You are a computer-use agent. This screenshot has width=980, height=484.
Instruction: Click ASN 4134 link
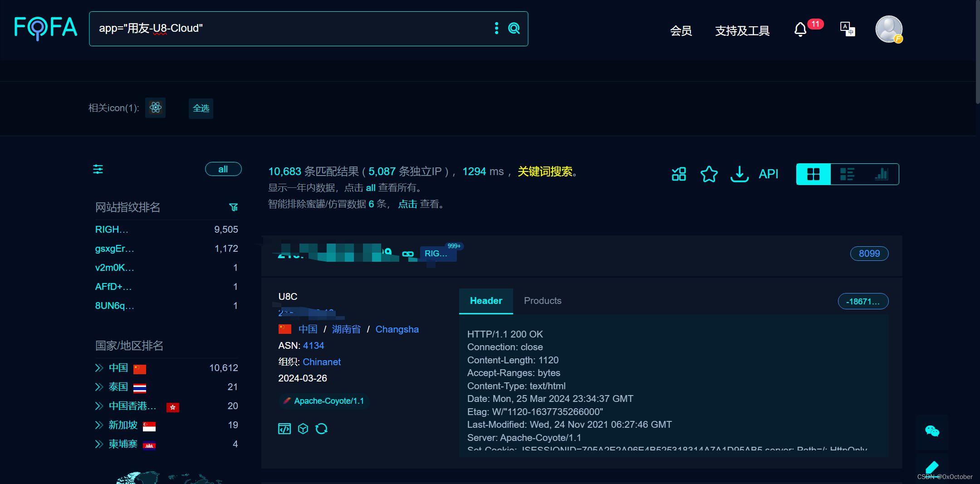[x=314, y=346]
